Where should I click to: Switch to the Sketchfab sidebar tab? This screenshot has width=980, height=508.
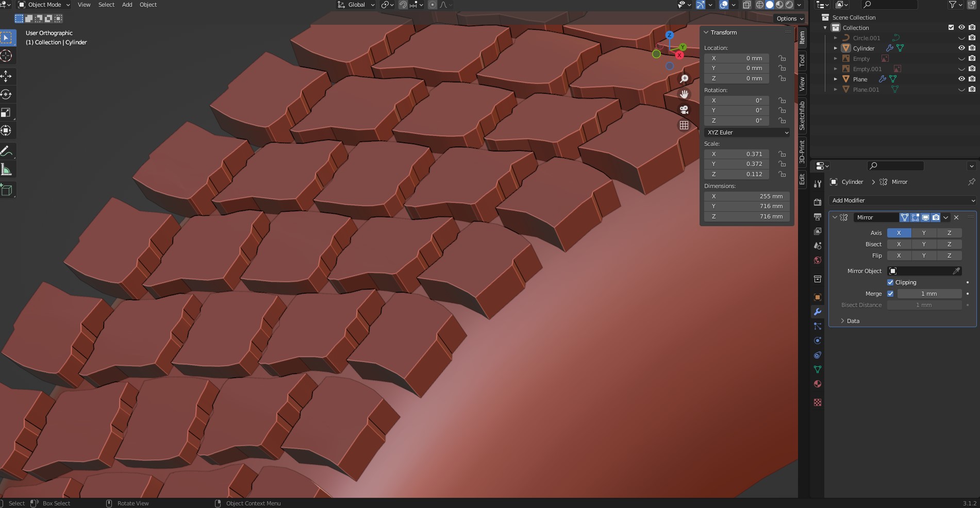802,115
